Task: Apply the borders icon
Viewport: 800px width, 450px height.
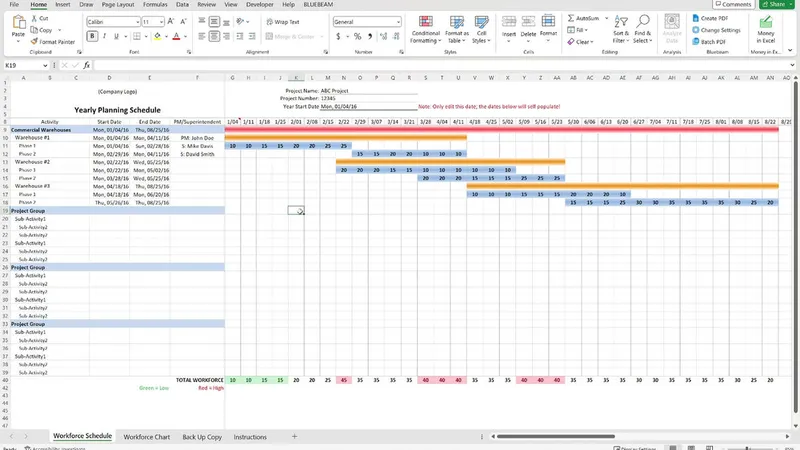Action: pos(137,36)
